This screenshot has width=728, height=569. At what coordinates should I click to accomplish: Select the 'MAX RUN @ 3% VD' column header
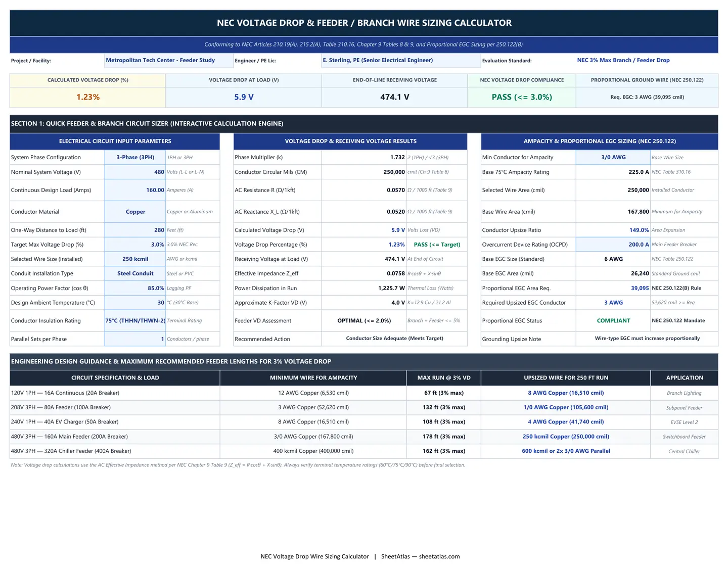444,378
